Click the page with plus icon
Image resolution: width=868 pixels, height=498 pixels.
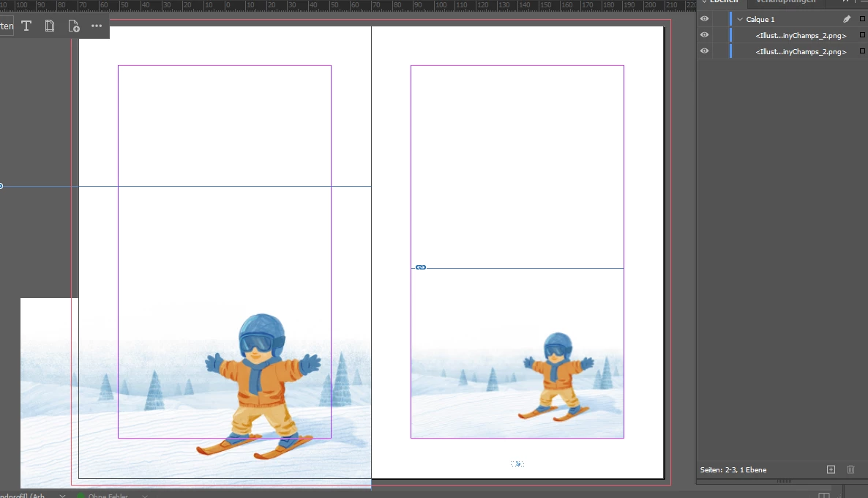pos(74,26)
